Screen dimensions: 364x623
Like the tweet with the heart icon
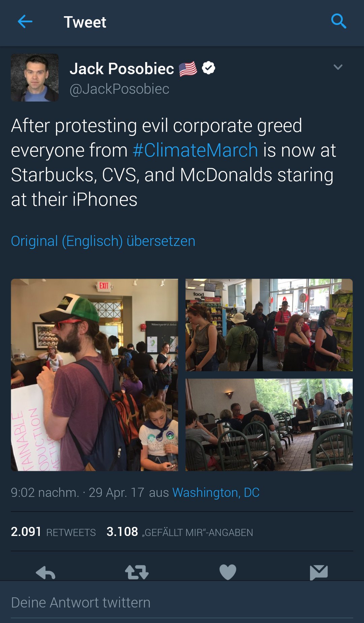[x=227, y=572]
